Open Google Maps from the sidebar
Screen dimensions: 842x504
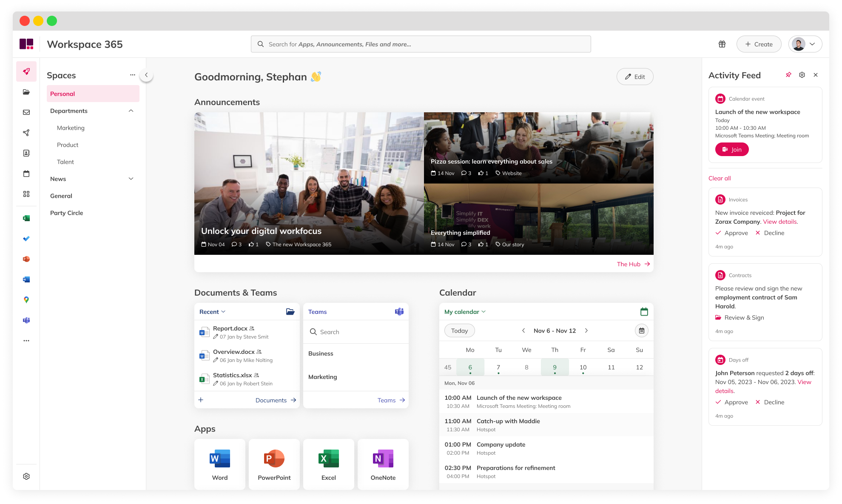tap(26, 300)
